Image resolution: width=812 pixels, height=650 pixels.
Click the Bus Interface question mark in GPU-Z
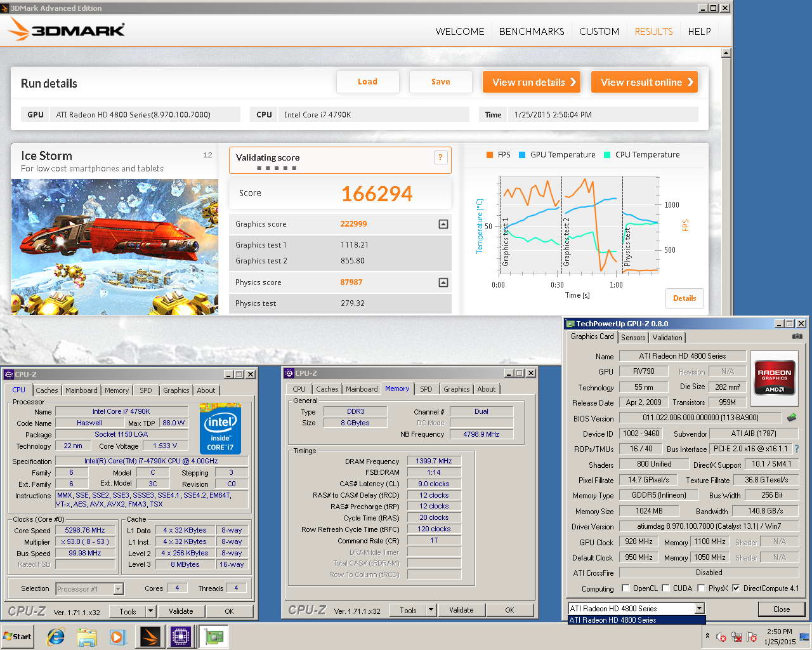797,449
